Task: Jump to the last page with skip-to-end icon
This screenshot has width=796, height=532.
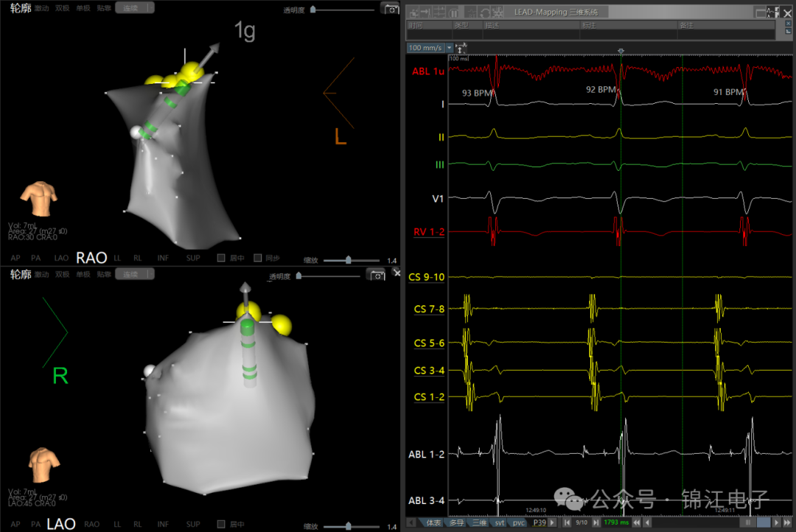Action: click(x=596, y=522)
